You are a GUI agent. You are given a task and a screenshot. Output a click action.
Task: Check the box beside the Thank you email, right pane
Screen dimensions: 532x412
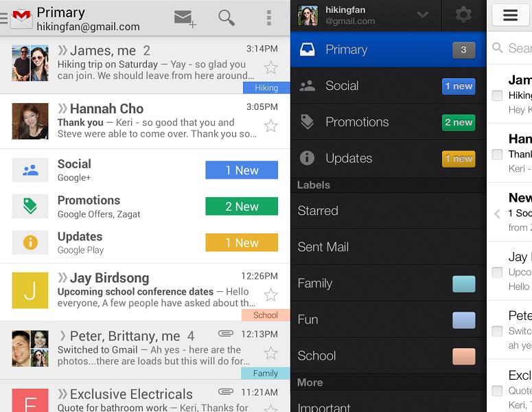click(497, 154)
